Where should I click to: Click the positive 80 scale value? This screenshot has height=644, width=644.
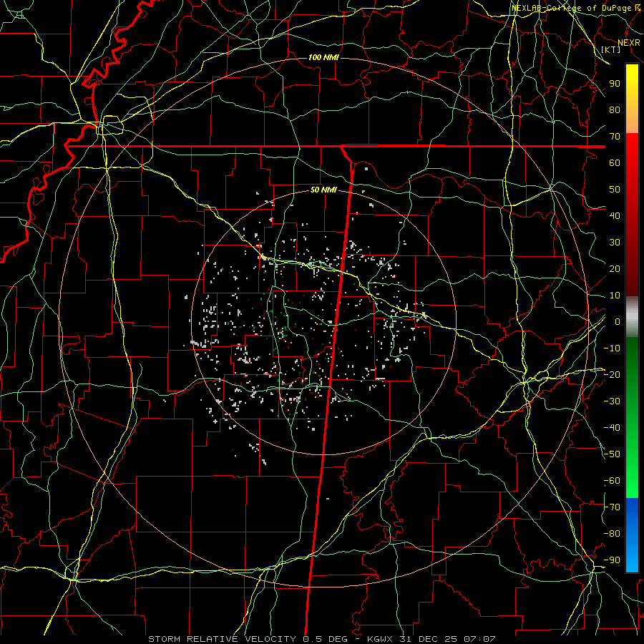click(x=615, y=109)
